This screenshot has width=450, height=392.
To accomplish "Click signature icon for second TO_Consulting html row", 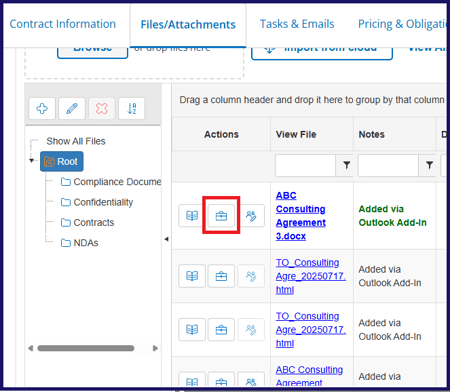I will (x=251, y=330).
